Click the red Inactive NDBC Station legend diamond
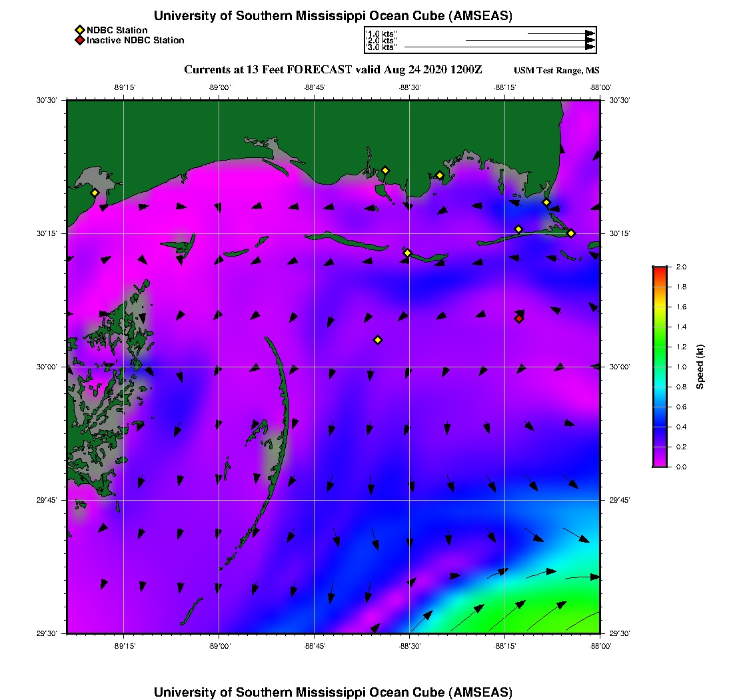The height and width of the screenshot is (700, 733). point(80,40)
